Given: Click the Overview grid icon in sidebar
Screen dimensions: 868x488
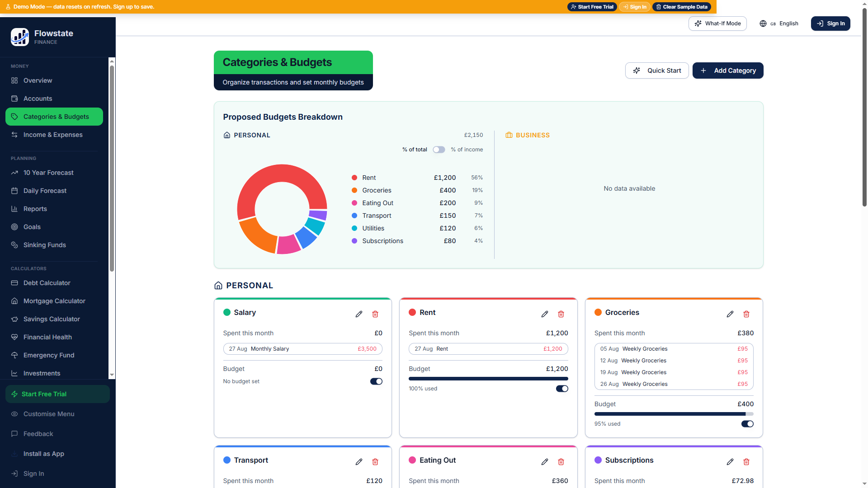Looking at the screenshot, I should [x=14, y=80].
